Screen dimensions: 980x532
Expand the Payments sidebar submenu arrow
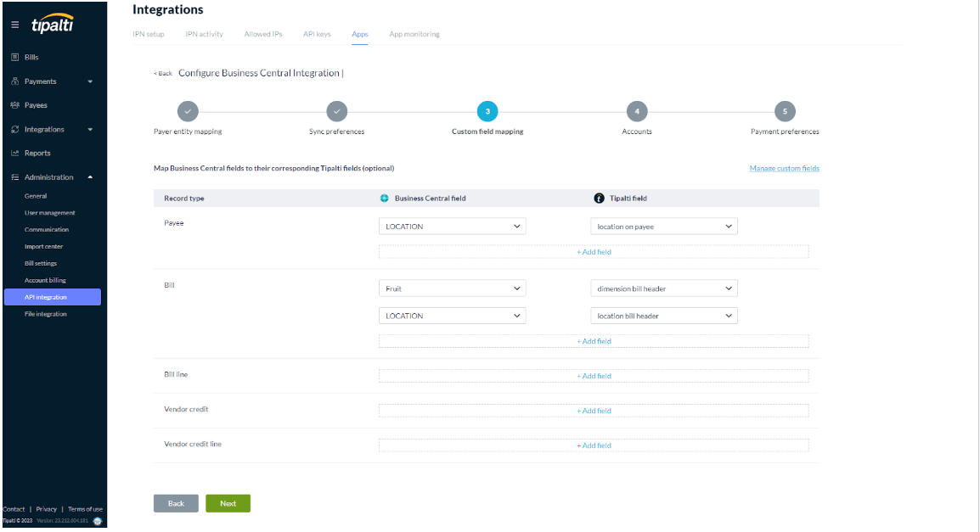(90, 82)
